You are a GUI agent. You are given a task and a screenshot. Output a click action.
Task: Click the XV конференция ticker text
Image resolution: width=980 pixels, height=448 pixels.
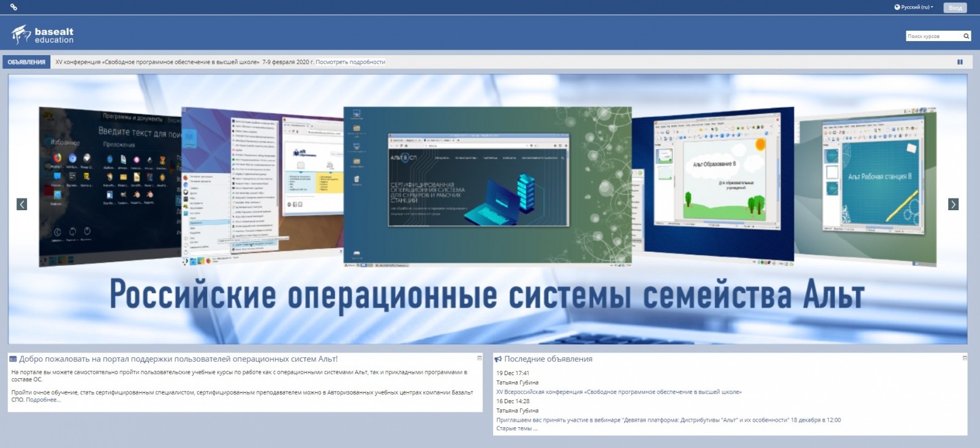pos(184,62)
